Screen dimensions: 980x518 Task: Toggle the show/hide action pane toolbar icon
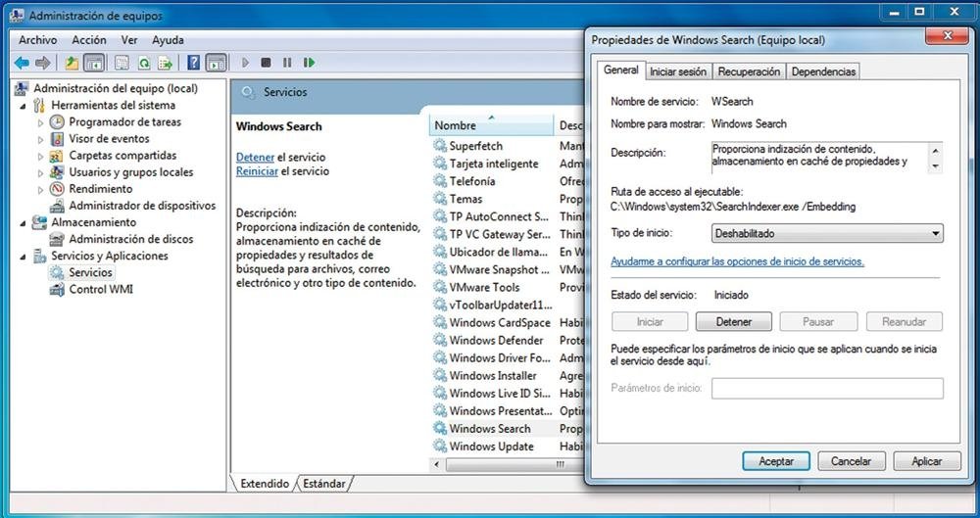(216, 63)
